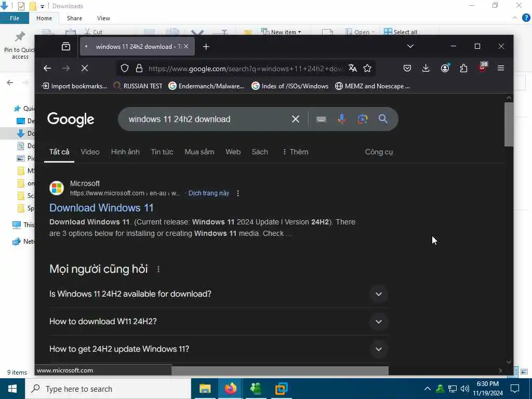
Task: Open Index of /ISOs/Windows bookmark
Action: click(290, 86)
